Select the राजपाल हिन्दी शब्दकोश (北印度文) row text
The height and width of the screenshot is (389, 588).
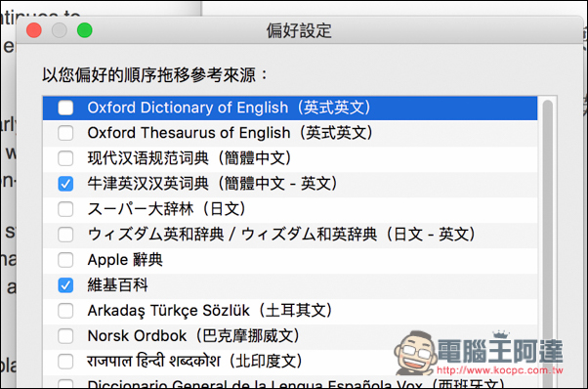[194, 362]
